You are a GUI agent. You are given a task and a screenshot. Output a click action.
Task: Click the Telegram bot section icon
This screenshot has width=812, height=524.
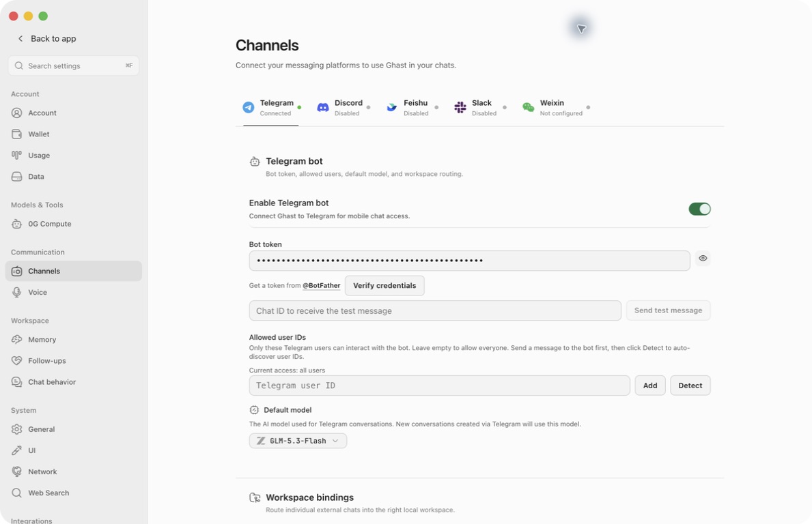[255, 162]
